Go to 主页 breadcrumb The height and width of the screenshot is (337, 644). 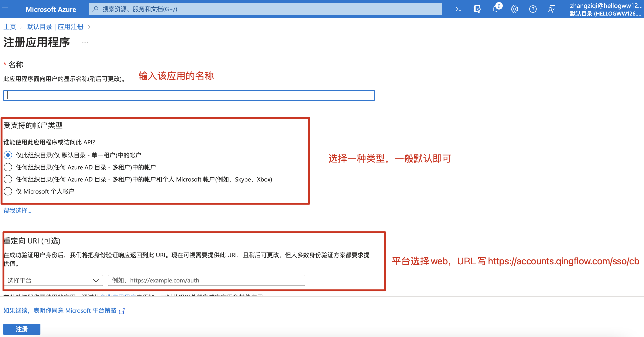pyautogui.click(x=10, y=27)
